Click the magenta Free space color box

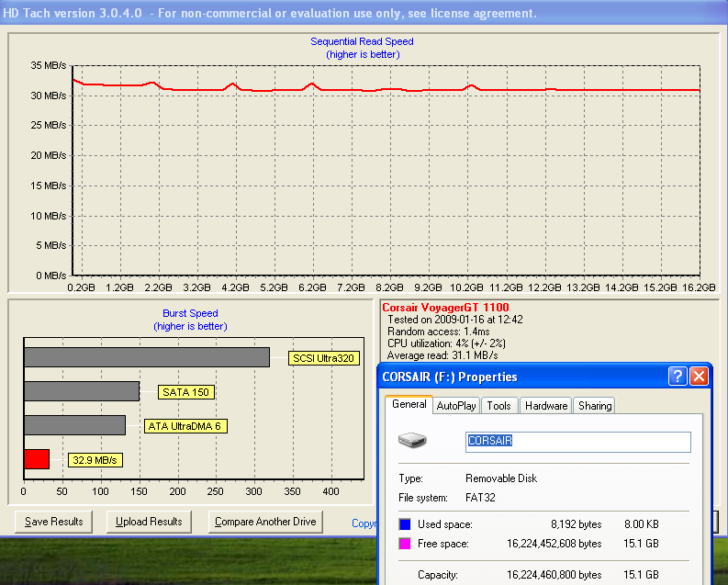pos(405,544)
